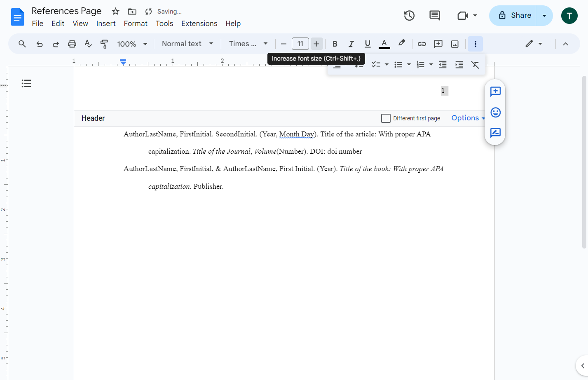Expand the Share options arrow
Screen dimensions: 588x380
544,16
